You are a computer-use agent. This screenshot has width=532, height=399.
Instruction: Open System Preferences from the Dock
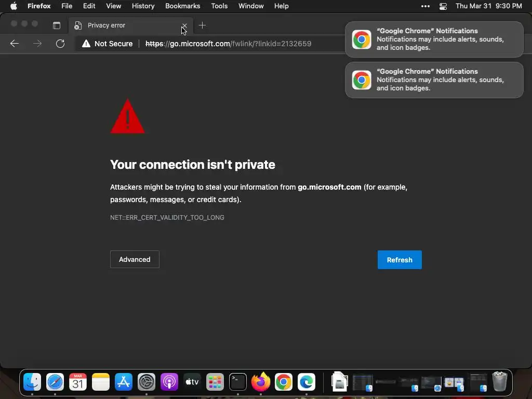tap(146, 382)
